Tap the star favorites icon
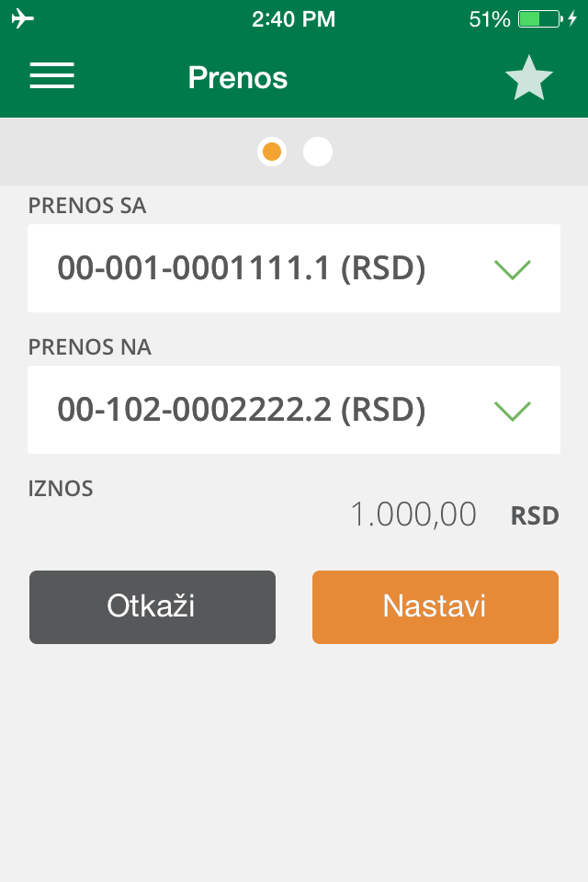Screen dimensions: 588x882 (529, 79)
